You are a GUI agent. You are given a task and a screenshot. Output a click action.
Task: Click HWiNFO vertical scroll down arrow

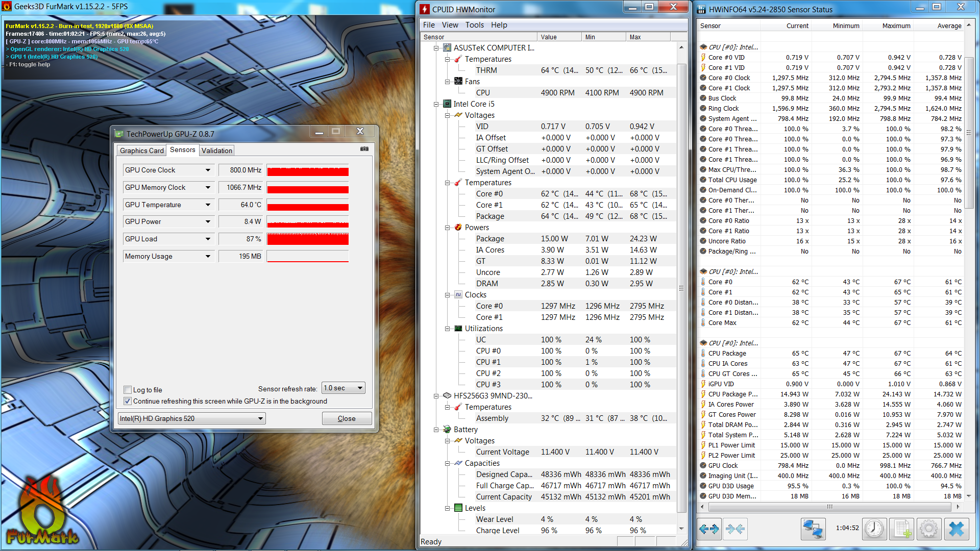(969, 495)
